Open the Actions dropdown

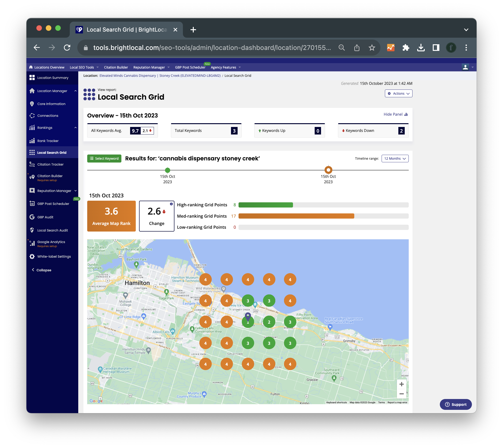tap(398, 94)
